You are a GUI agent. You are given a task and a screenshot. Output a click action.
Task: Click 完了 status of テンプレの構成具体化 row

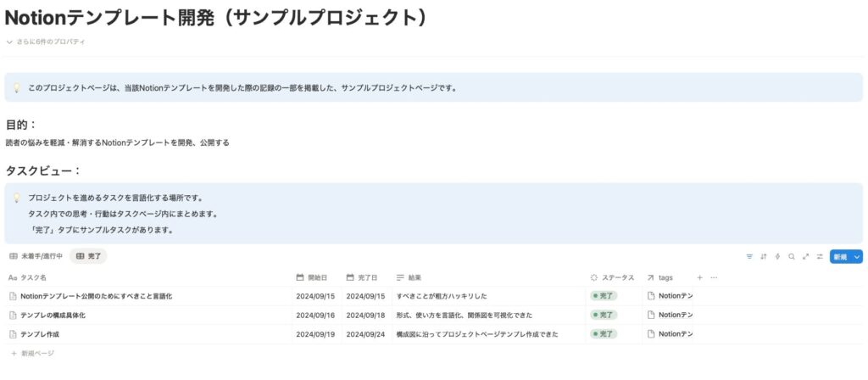coord(604,316)
